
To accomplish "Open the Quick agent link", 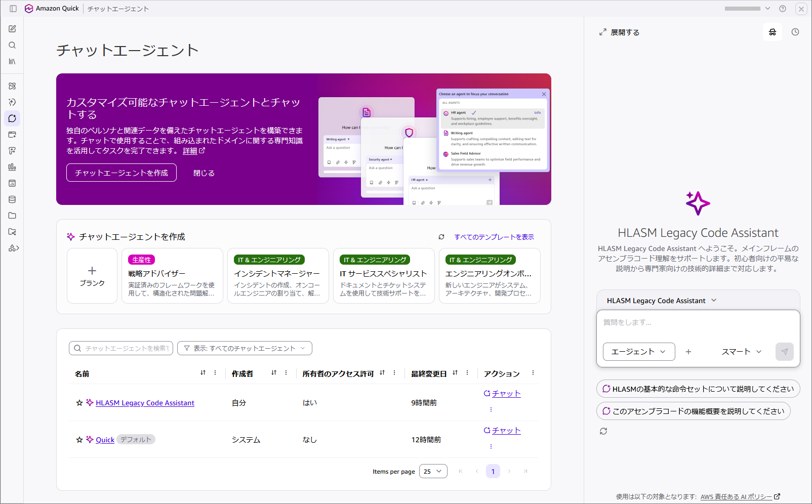I will point(105,440).
